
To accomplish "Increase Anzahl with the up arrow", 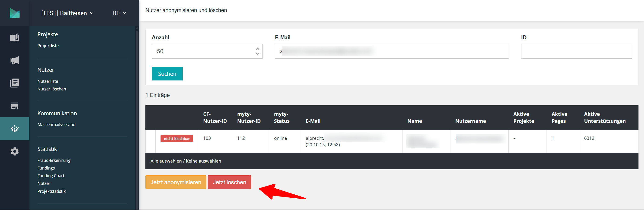I will click(x=257, y=49).
